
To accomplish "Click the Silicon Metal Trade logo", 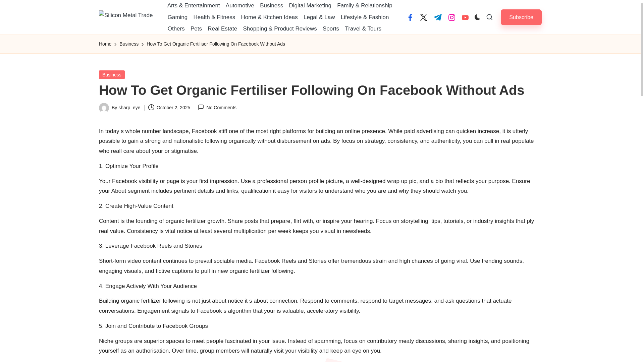I will 126,15.
